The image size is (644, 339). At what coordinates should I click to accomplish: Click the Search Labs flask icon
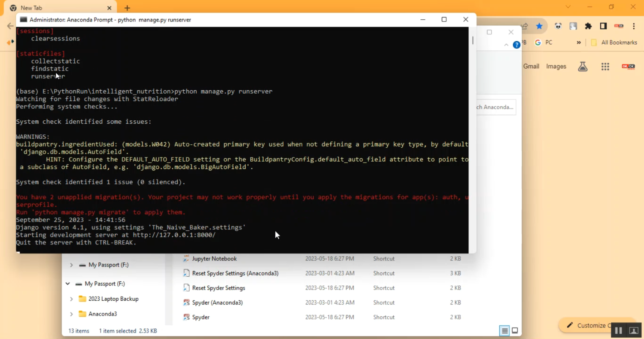(x=583, y=67)
